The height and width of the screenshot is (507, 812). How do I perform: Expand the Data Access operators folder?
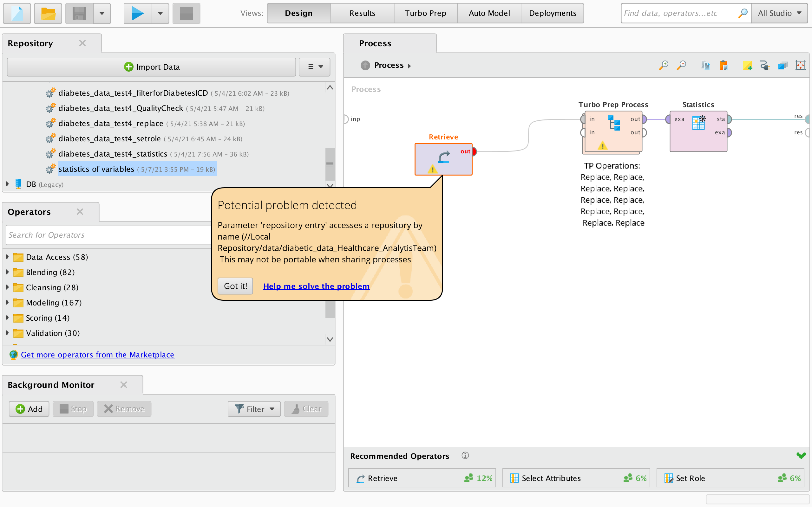[x=7, y=257]
